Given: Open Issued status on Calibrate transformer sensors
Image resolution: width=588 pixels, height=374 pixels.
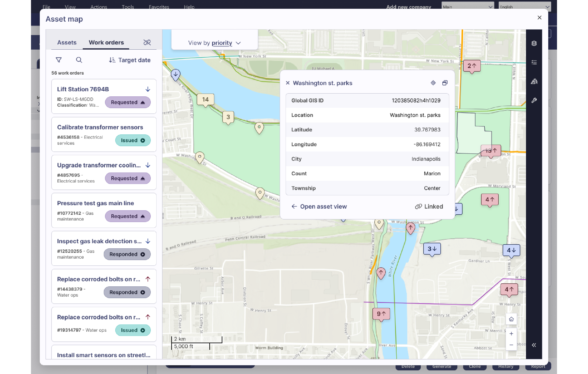Looking at the screenshot, I should (133, 140).
